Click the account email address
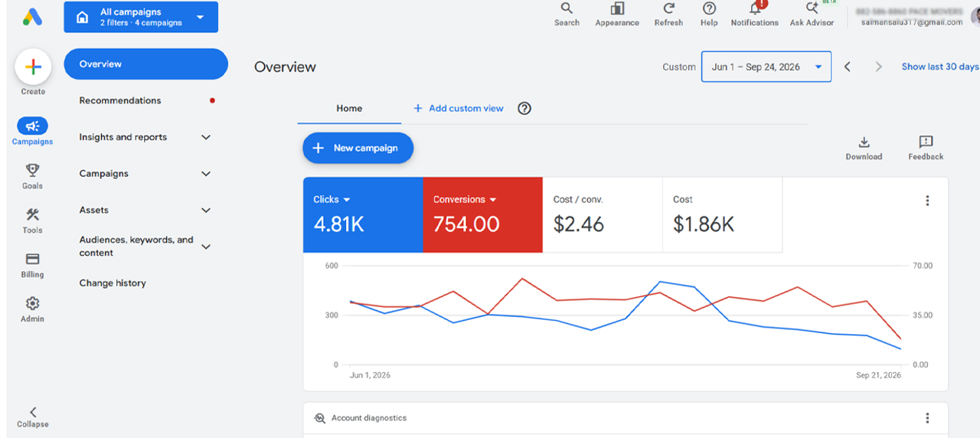Screen dimensions: 980x438 pos(912,22)
